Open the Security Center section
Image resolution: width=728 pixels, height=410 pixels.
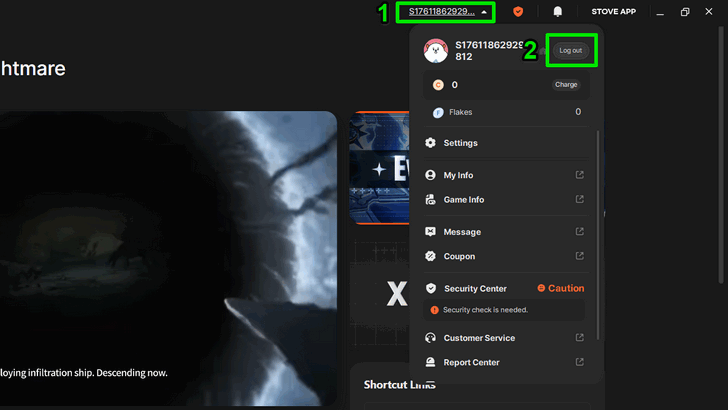click(x=475, y=288)
